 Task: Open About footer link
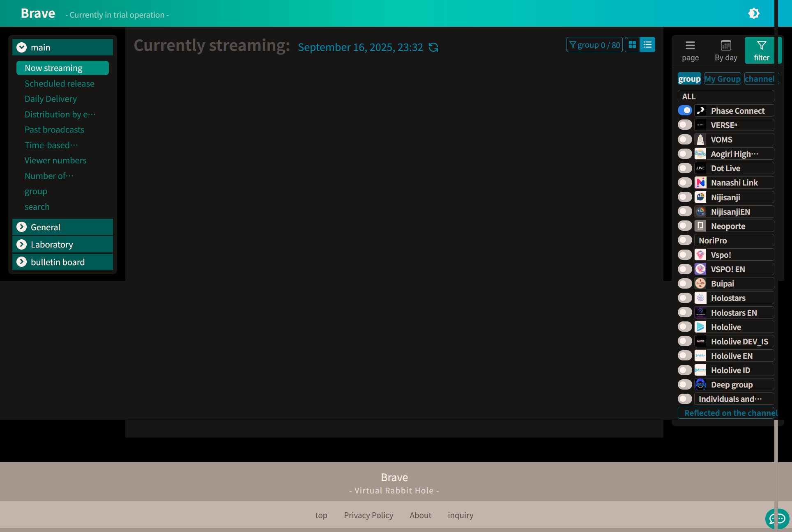[420, 515]
